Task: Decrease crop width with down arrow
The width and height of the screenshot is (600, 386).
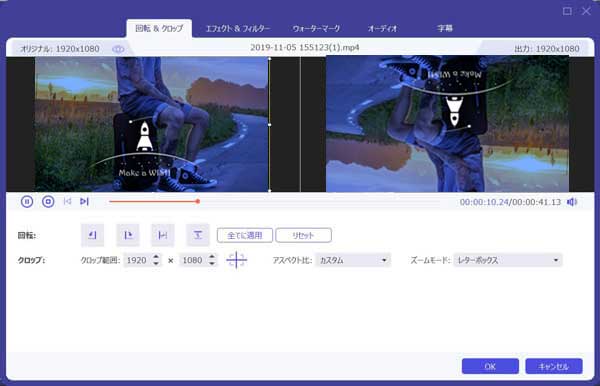Action: pos(156,264)
